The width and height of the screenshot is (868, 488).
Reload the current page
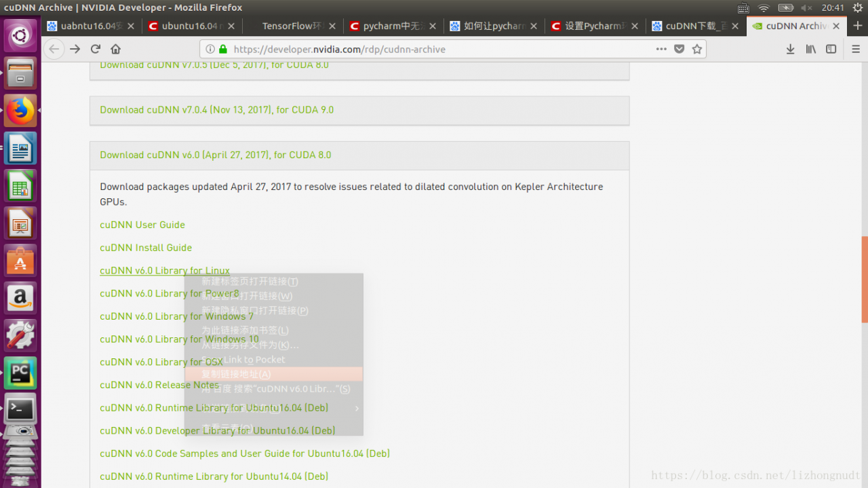96,49
